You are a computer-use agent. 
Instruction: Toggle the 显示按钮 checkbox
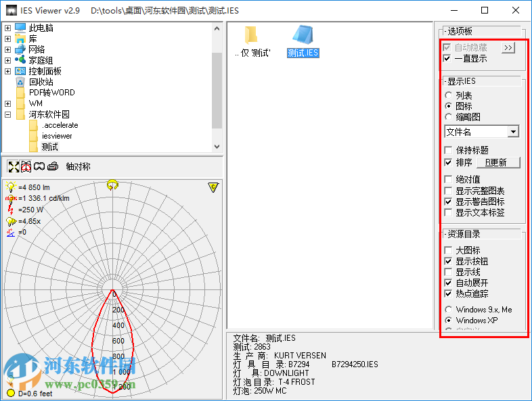(448, 261)
